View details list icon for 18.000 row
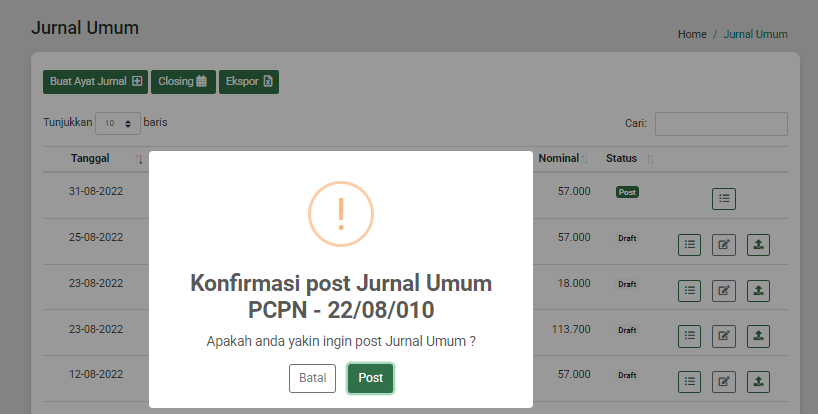Viewport: 818px width, 414px height. [690, 291]
